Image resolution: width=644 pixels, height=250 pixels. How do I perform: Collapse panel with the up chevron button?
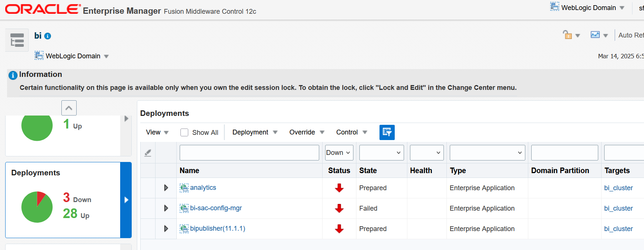click(x=69, y=108)
